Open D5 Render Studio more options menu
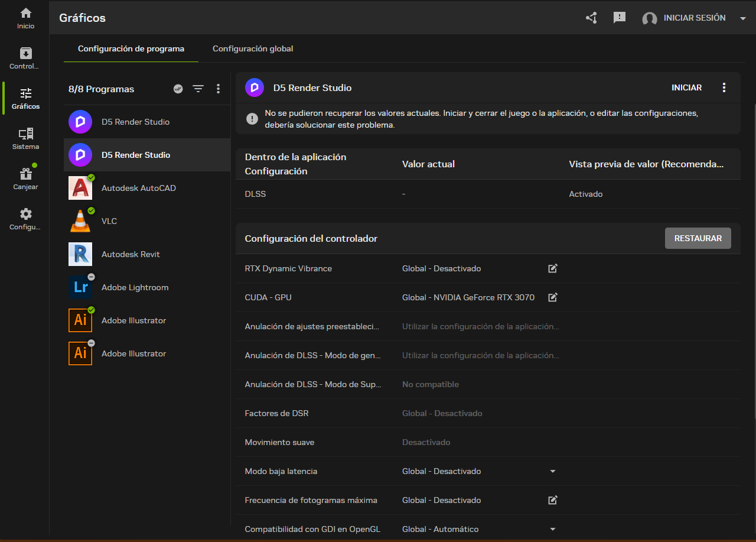The image size is (756, 542). (724, 87)
